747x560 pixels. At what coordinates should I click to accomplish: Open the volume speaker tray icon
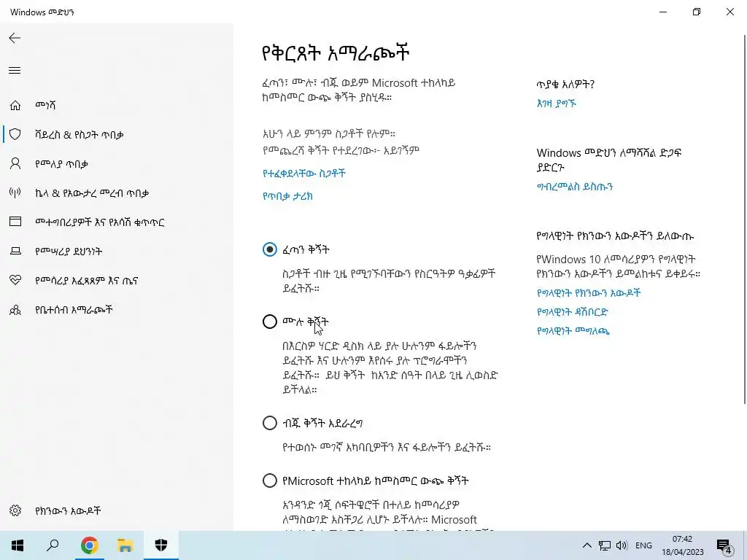click(x=622, y=545)
